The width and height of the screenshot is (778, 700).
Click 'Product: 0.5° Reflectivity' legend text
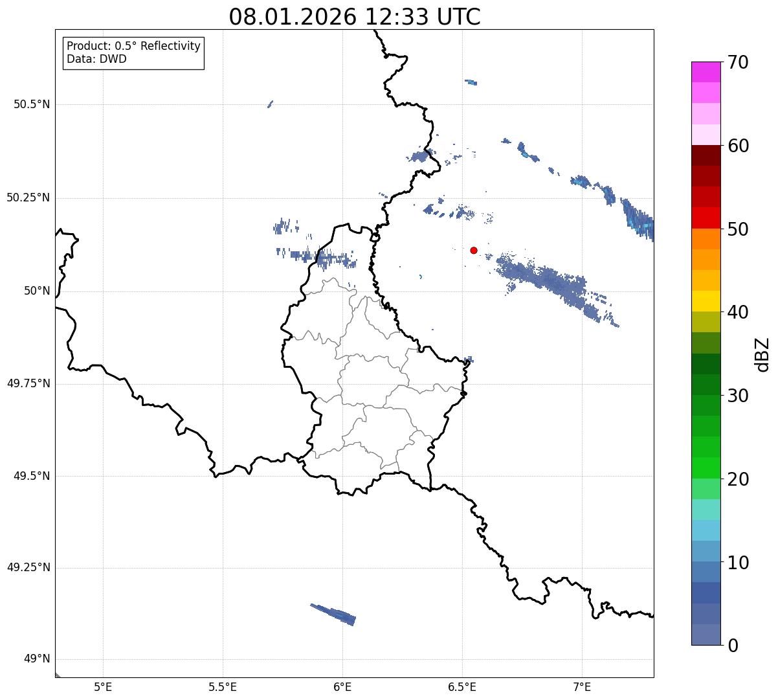coord(133,47)
